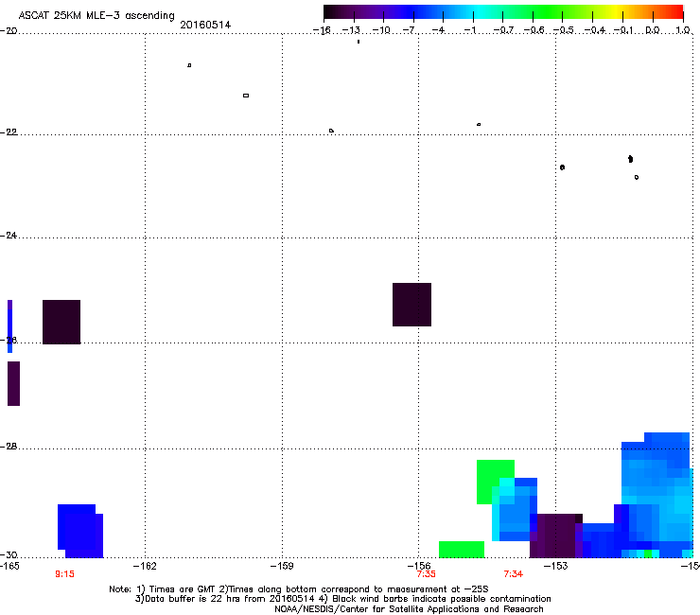Click the blue data patch above the 9:15 time

[x=80, y=531]
